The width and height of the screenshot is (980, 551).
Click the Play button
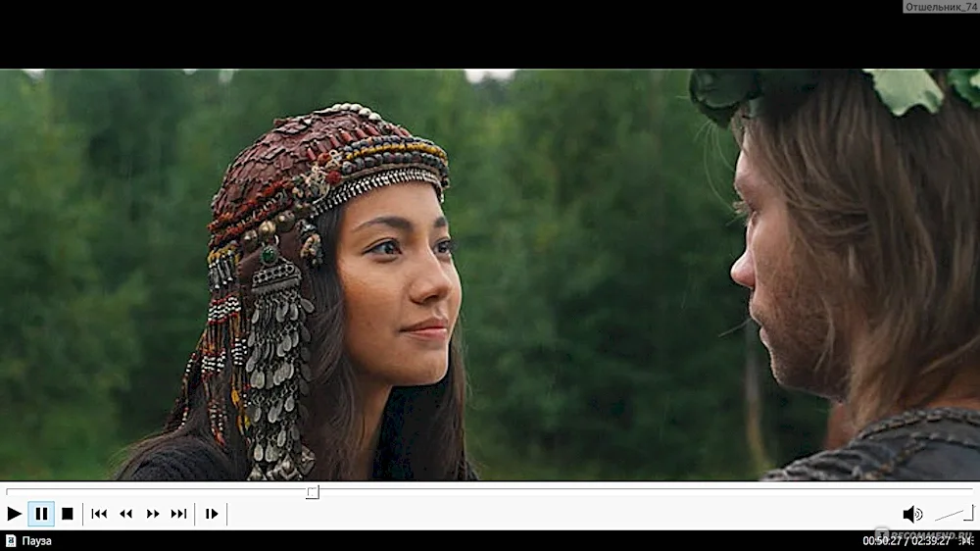click(x=14, y=514)
